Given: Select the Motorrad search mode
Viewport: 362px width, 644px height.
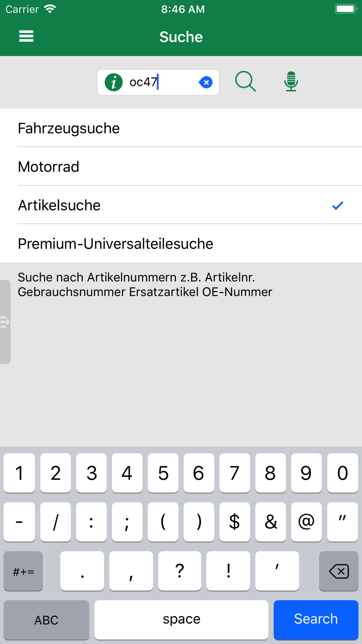Looking at the screenshot, I should point(181,167).
